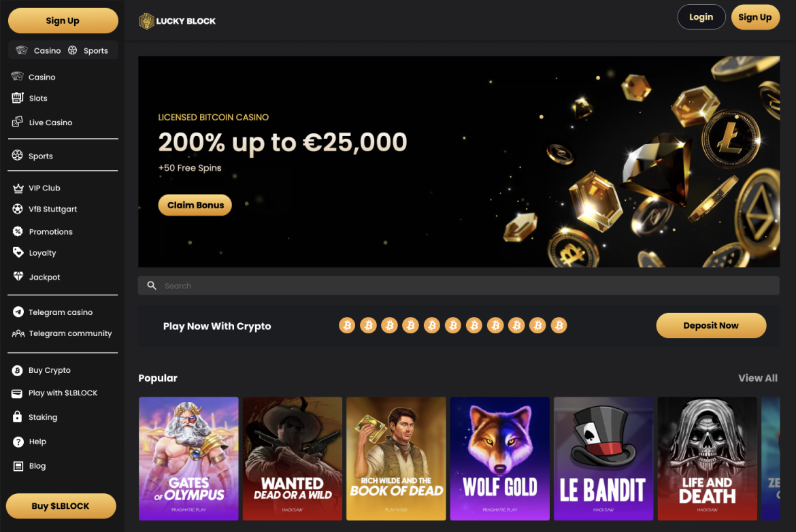Switch to the Casino tab at top

click(x=39, y=50)
